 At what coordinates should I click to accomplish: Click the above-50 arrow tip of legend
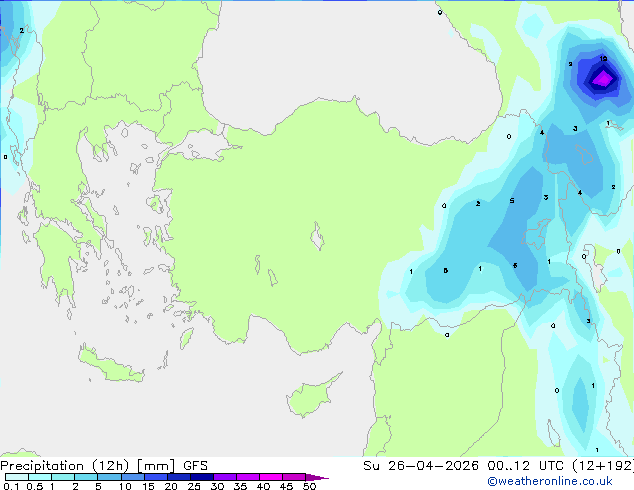317,477
